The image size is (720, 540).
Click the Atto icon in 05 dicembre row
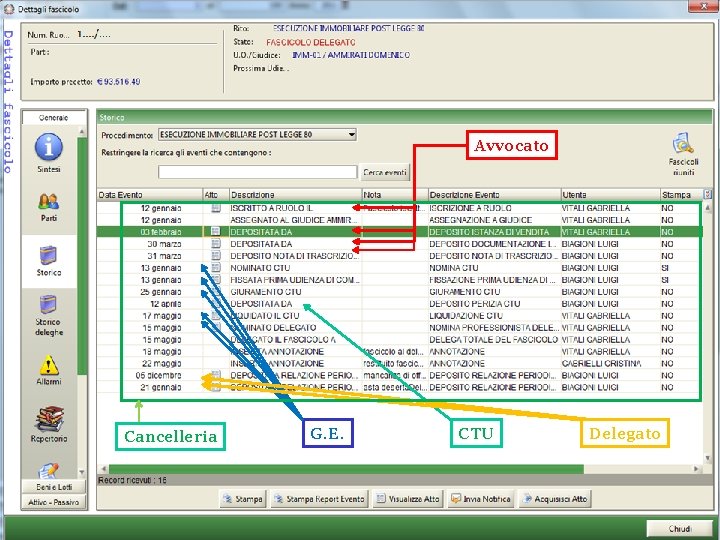coord(215,375)
